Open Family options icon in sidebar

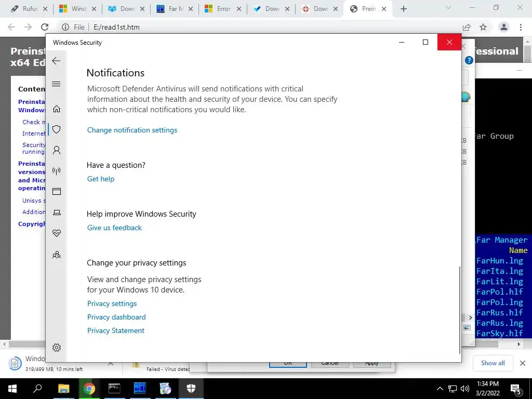pyautogui.click(x=57, y=255)
